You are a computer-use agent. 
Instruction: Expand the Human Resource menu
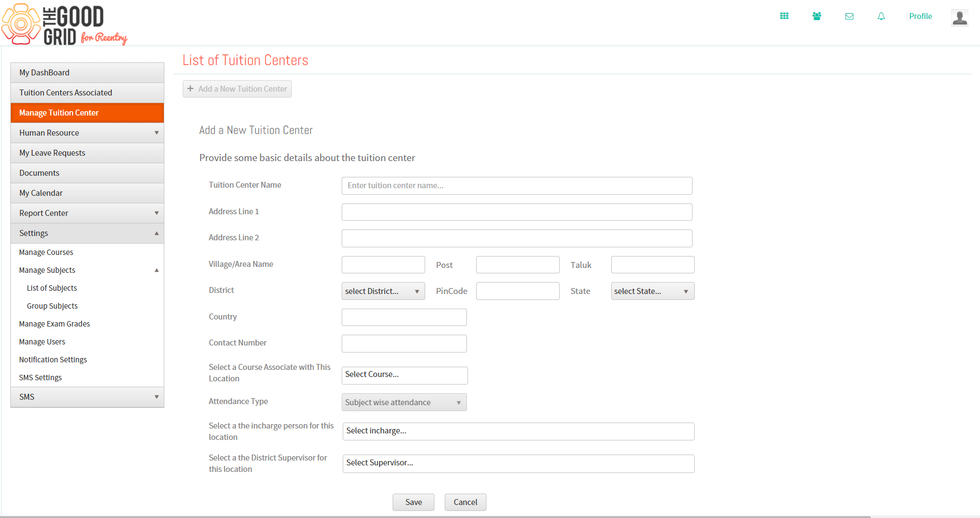[x=87, y=133]
